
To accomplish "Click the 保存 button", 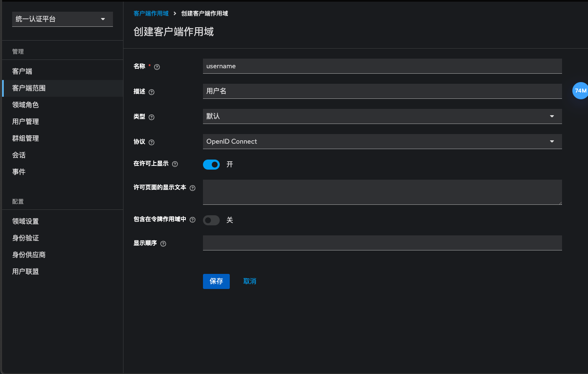I will tap(216, 281).
